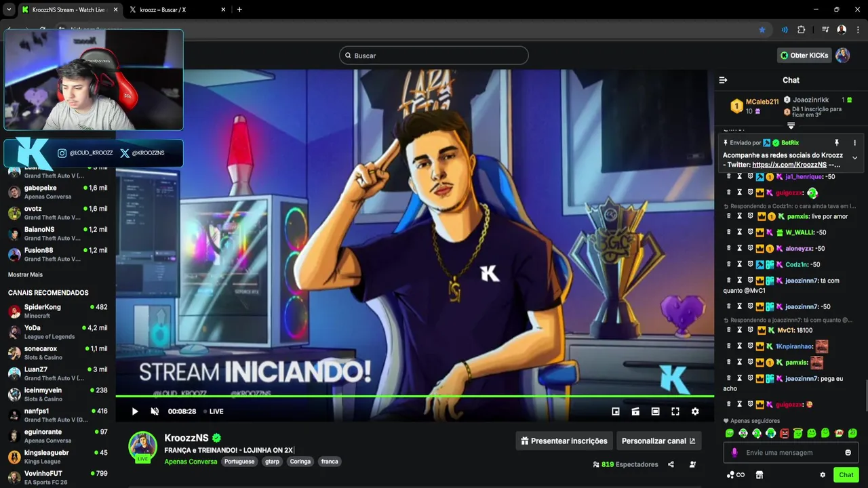868x488 pixels.
Task: Select the Coringa tag
Action: [x=300, y=462]
